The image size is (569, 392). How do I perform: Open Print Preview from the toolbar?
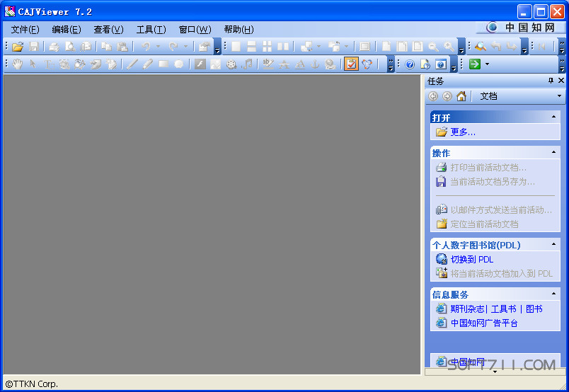pyautogui.click(x=70, y=47)
